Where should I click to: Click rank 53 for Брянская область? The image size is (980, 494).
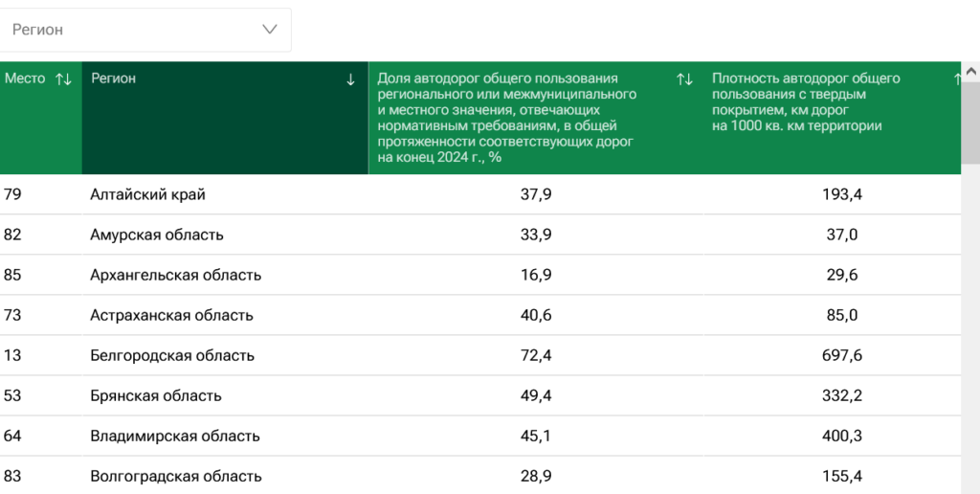pyautogui.click(x=12, y=395)
